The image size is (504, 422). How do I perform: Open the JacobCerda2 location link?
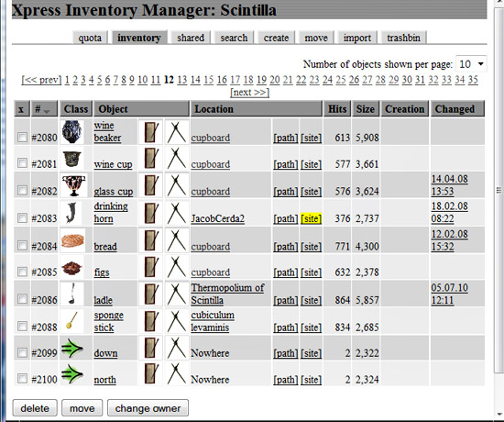[217, 218]
